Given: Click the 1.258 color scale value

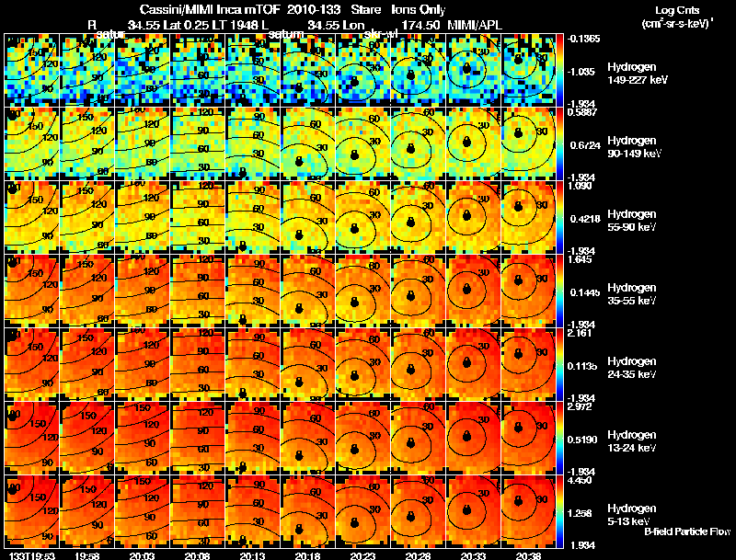Looking at the screenshot, I should (x=582, y=514).
